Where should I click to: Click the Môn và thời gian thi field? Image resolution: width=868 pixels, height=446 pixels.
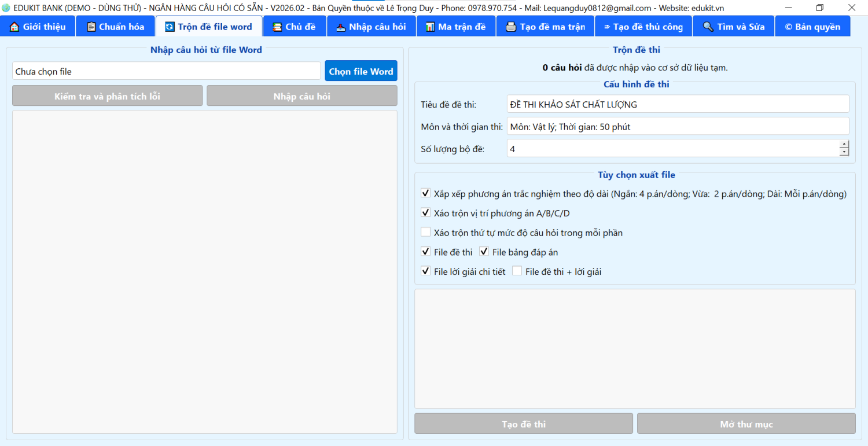click(677, 126)
